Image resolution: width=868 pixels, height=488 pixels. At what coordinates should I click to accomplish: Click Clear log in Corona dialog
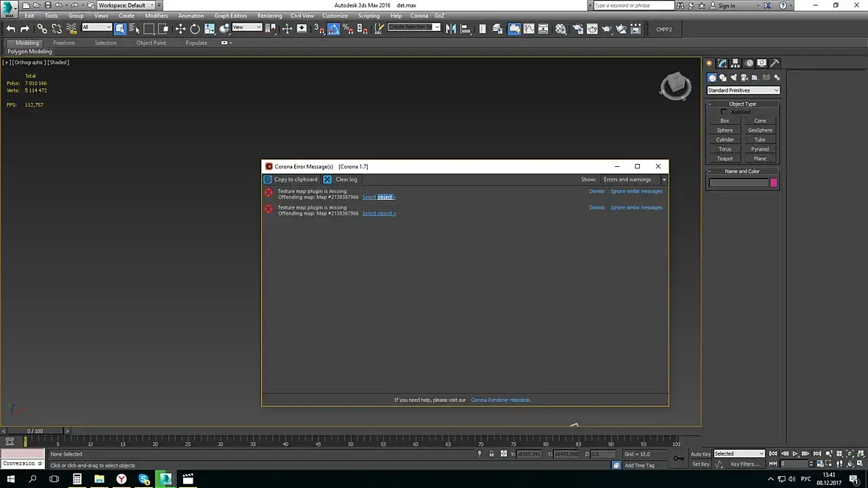pyautogui.click(x=341, y=179)
